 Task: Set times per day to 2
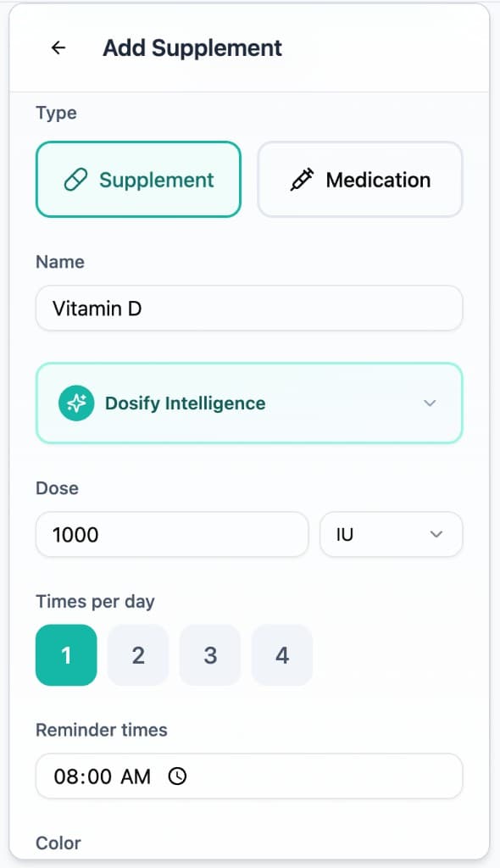point(138,654)
